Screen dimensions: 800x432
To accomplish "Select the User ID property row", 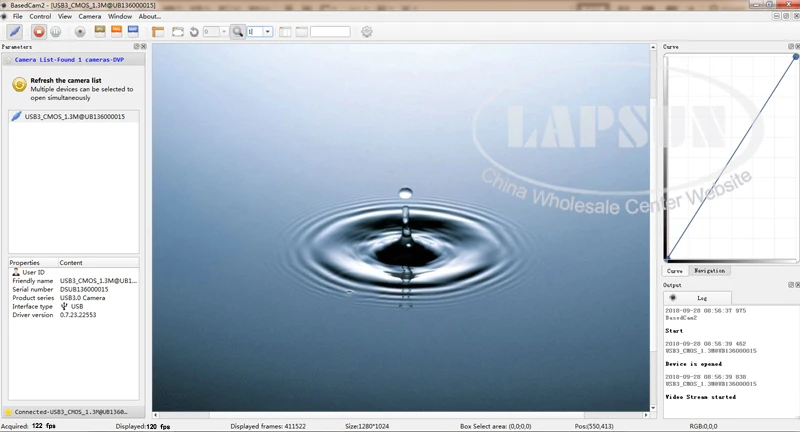I will click(x=74, y=272).
